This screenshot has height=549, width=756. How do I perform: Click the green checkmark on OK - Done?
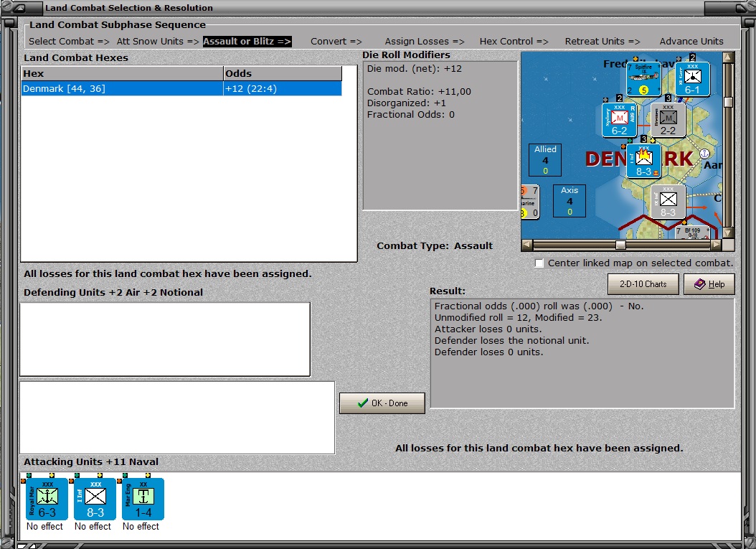click(x=362, y=403)
